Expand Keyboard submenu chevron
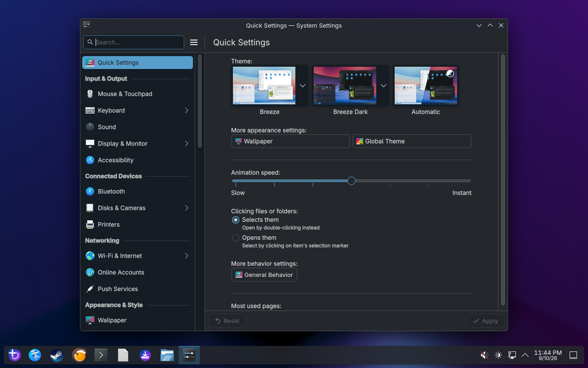 pyautogui.click(x=187, y=110)
